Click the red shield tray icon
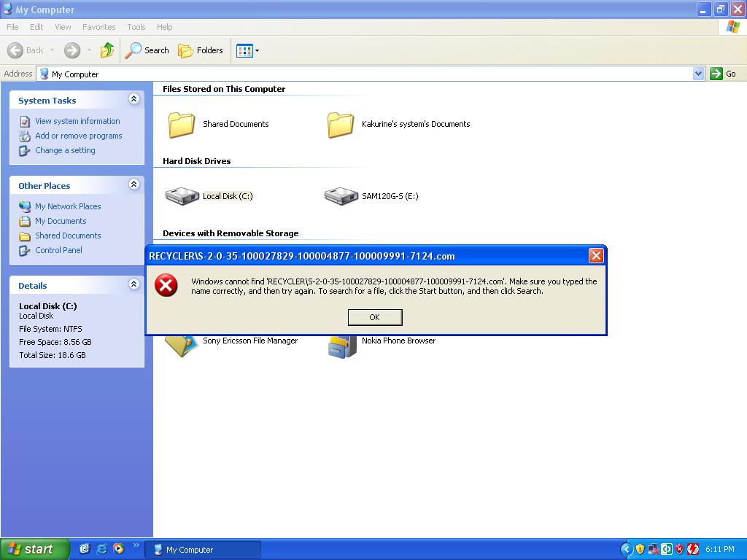 coord(679,550)
